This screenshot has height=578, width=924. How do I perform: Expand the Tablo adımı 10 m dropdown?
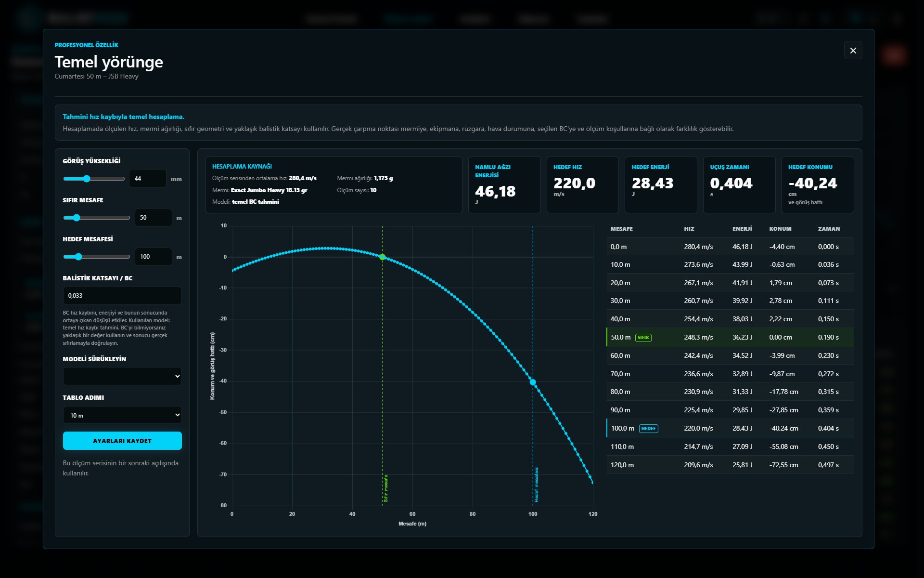[122, 415]
